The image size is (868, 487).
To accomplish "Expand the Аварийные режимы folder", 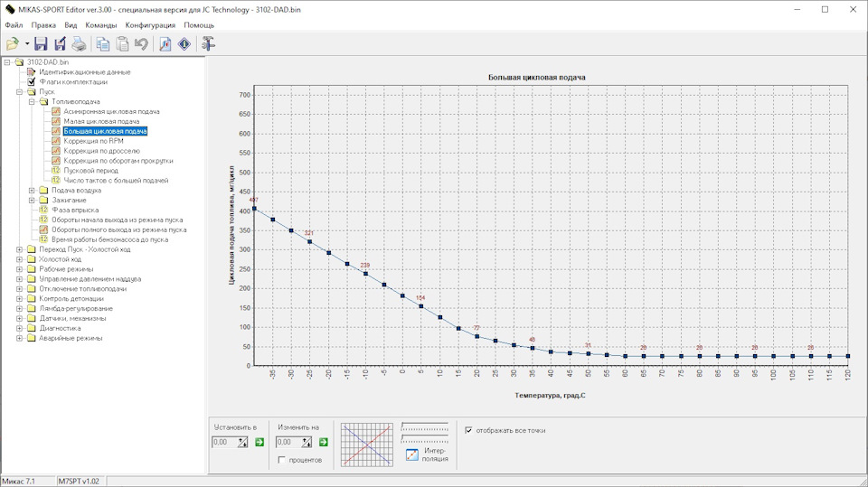I will (x=19, y=338).
